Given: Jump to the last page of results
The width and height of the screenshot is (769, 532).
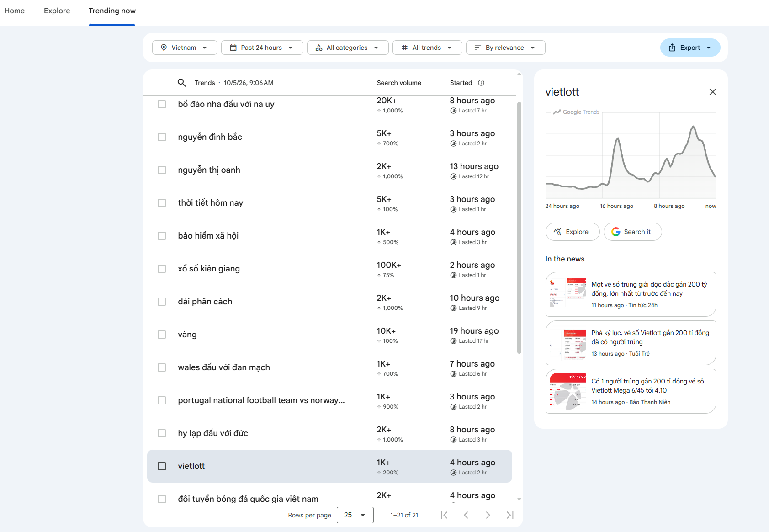Looking at the screenshot, I should (x=510, y=515).
